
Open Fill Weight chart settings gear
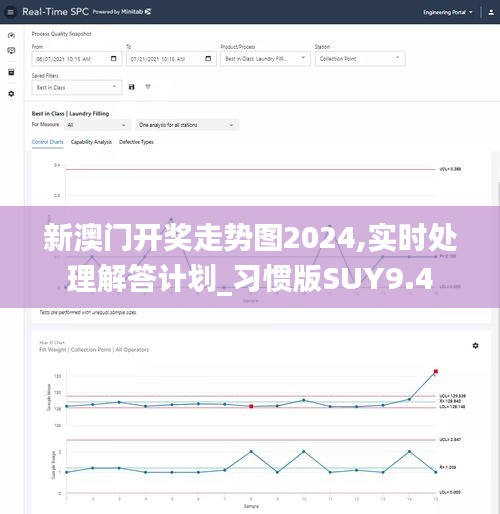point(476,346)
